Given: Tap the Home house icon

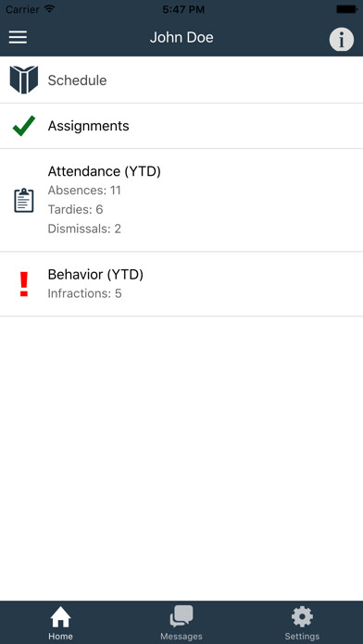Looking at the screenshot, I should [x=60, y=617].
